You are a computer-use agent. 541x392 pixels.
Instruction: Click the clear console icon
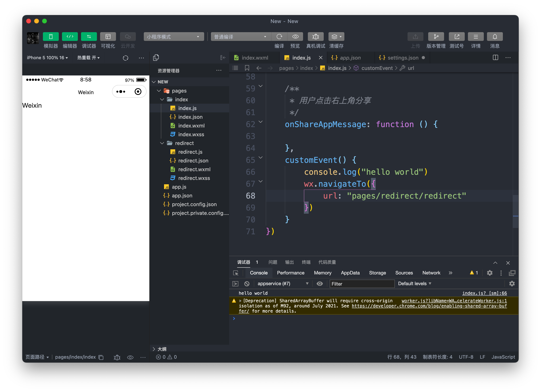click(247, 284)
